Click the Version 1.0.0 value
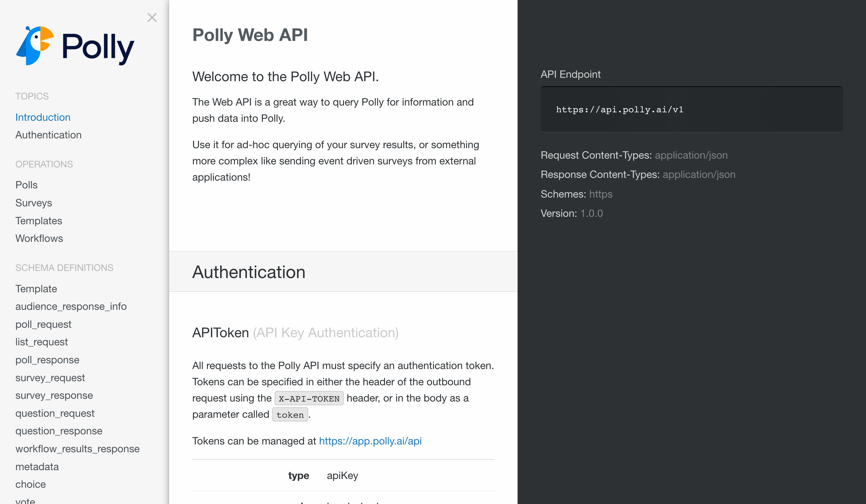Image resolution: width=866 pixels, height=504 pixels. click(591, 213)
